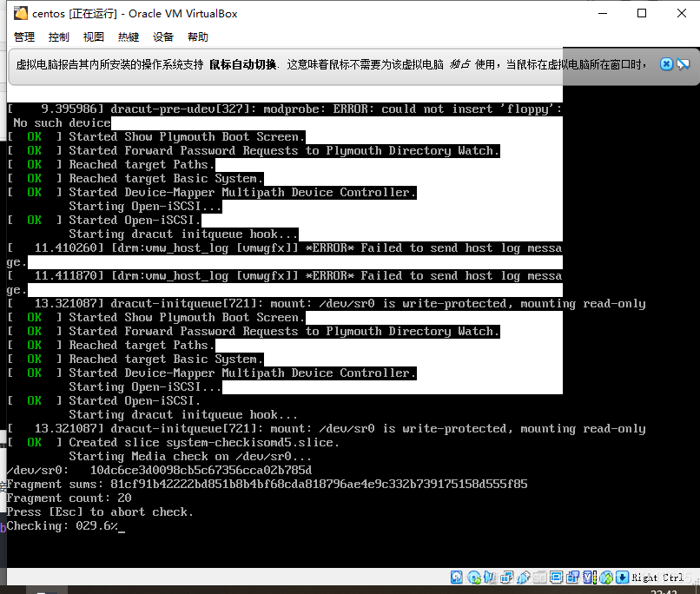Viewport: 700px width, 594px height.
Task: Click the keyboard capture arrow icon
Action: [x=622, y=577]
